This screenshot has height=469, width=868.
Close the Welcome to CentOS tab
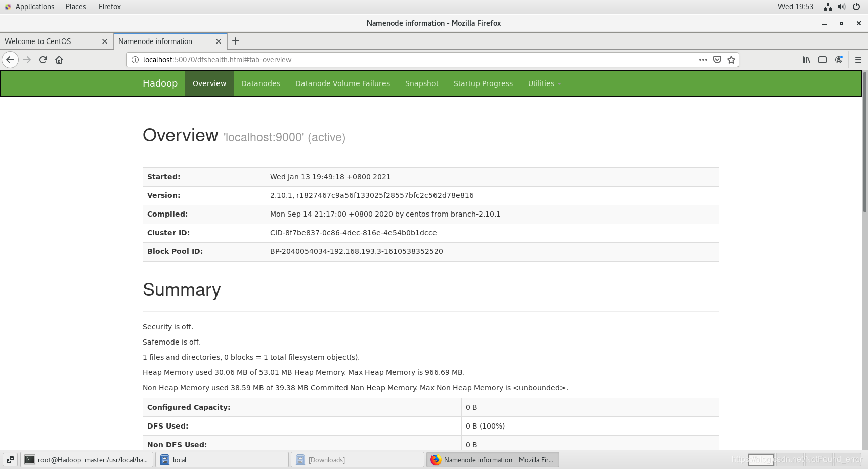pyautogui.click(x=105, y=41)
